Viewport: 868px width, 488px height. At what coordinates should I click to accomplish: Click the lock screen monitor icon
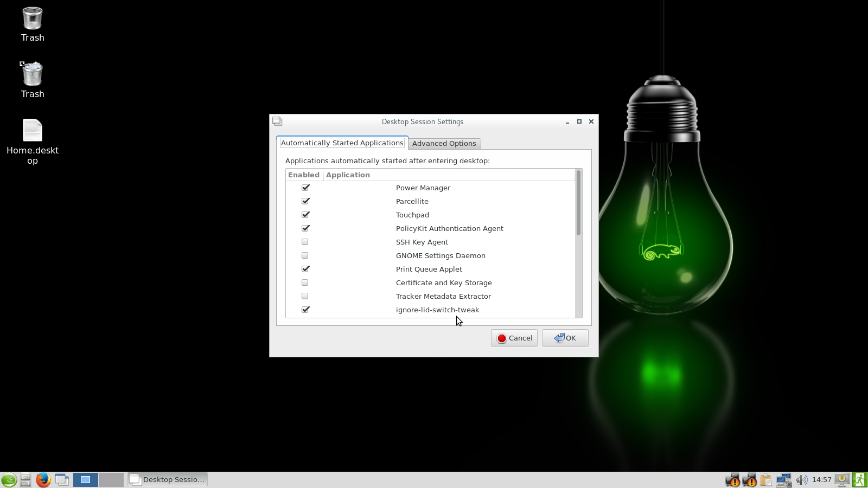(x=842, y=479)
